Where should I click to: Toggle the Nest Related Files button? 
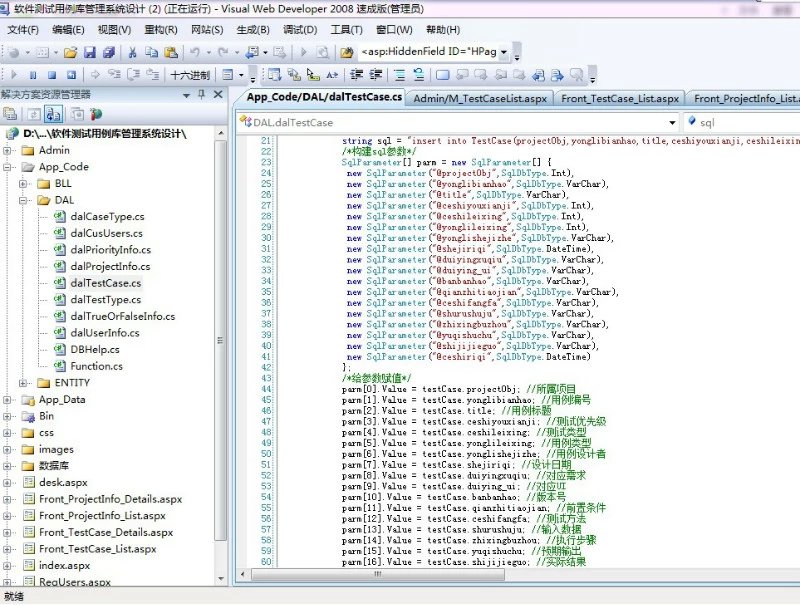[x=54, y=114]
